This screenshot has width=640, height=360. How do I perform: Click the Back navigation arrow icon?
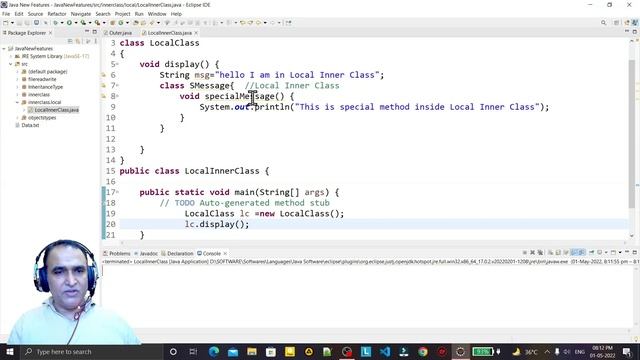258,23
